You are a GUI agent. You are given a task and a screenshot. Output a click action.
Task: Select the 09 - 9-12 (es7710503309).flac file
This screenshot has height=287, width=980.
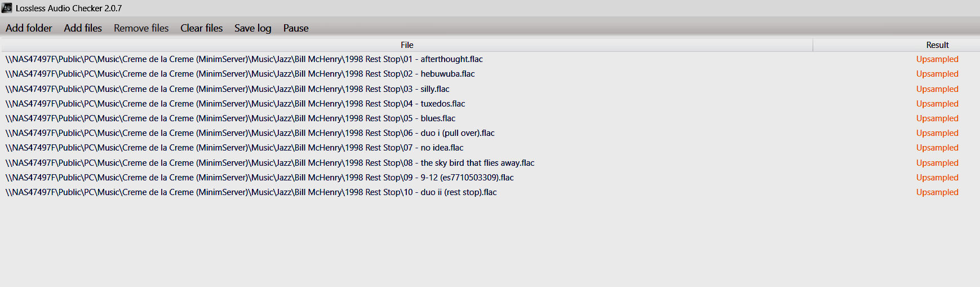(x=490, y=178)
